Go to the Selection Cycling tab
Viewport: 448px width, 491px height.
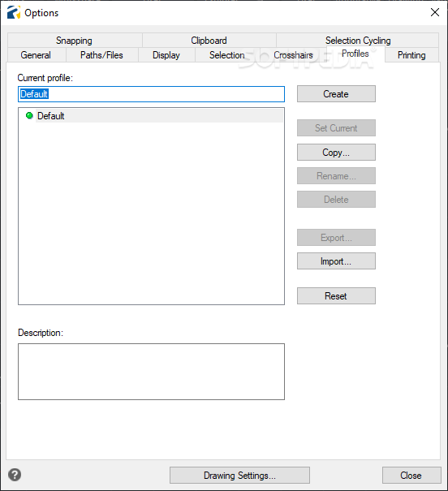[358, 41]
